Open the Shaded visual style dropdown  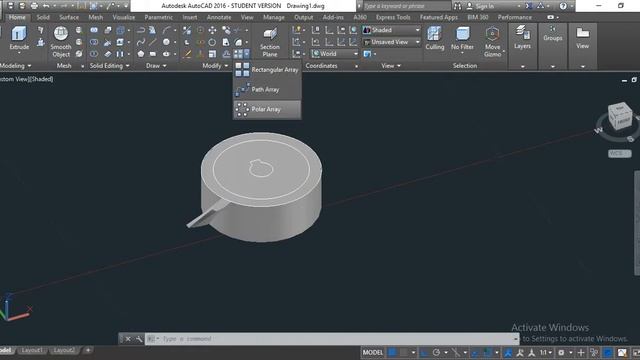[x=391, y=30]
